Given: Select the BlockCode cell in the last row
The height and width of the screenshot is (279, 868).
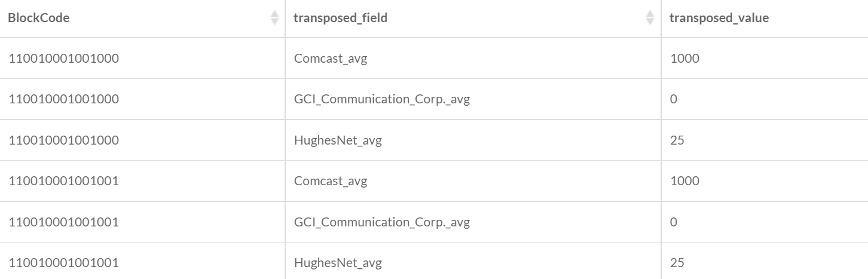Looking at the screenshot, I should tap(63, 263).
